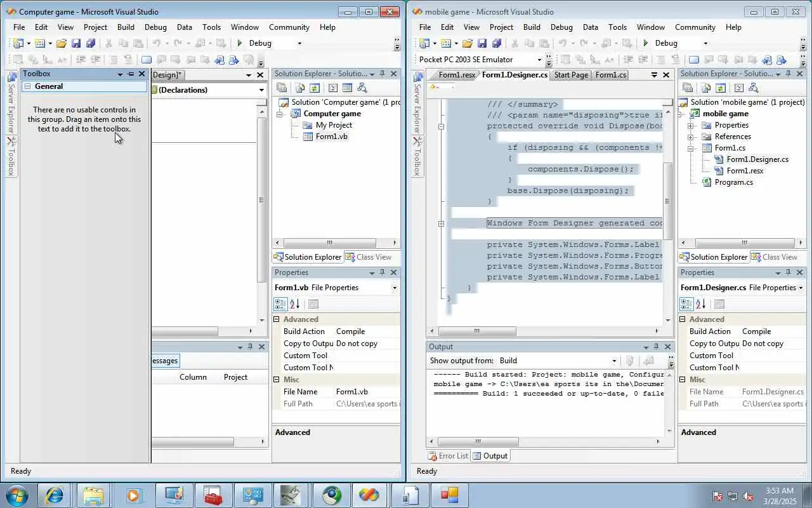Click Increase Indent icon in Computer game toolbar
The image size is (812, 508).
click(95, 60)
